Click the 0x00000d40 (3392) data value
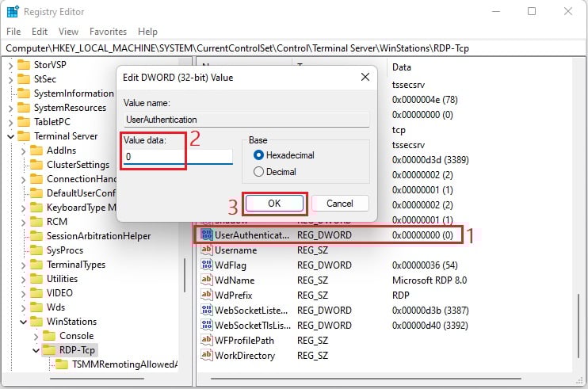 (430, 325)
